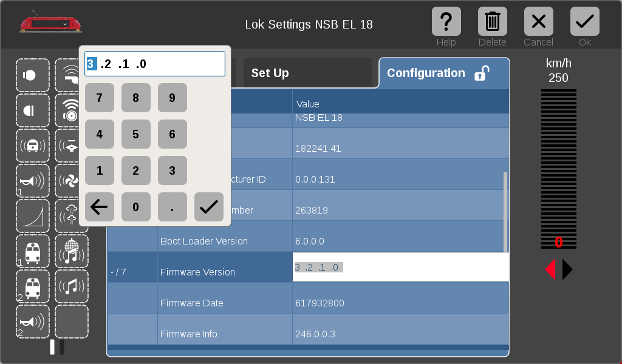This screenshot has height=364, width=622.
Task: Set direction with black right arrow
Action: (x=567, y=270)
